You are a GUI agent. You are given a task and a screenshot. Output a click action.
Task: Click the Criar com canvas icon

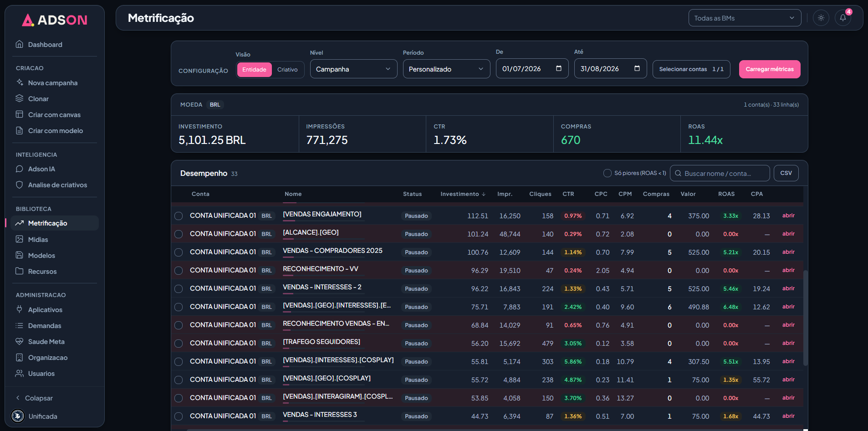pyautogui.click(x=19, y=114)
